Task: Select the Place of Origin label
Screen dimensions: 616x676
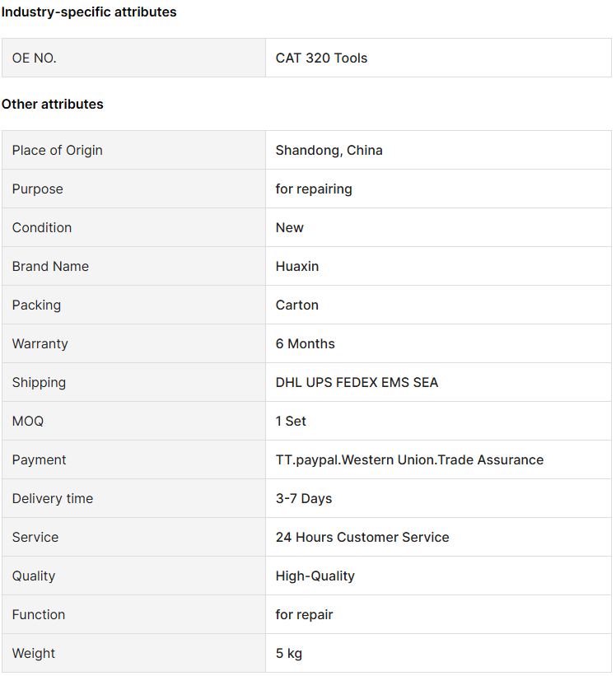Action: tap(58, 150)
